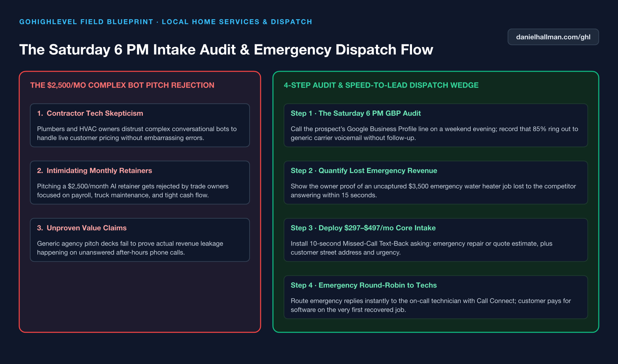Select 'Step 1 · The Saturday 6 PM GBP Audit'
Viewport: 618px width, 364px height.
coord(356,113)
